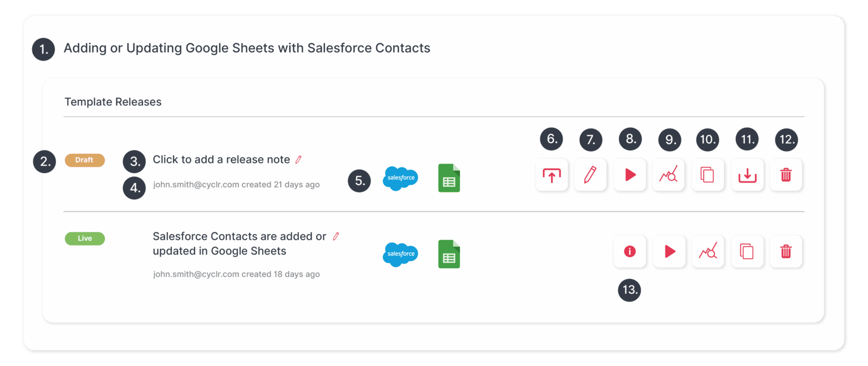
Task: Select the Google Sheets icon in the Draft row
Action: (x=449, y=178)
